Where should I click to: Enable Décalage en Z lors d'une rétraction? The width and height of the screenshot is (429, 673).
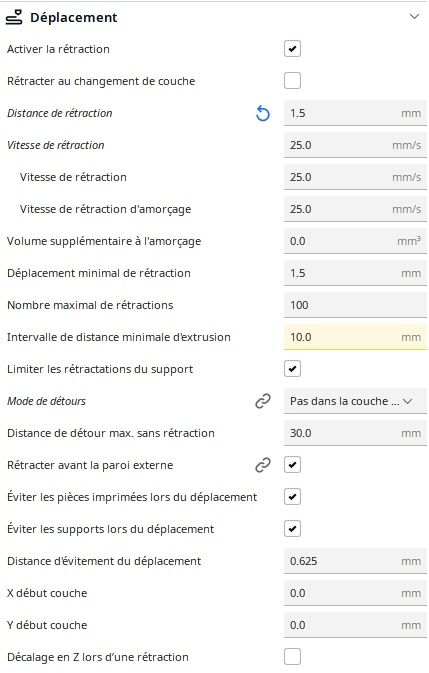tap(292, 657)
